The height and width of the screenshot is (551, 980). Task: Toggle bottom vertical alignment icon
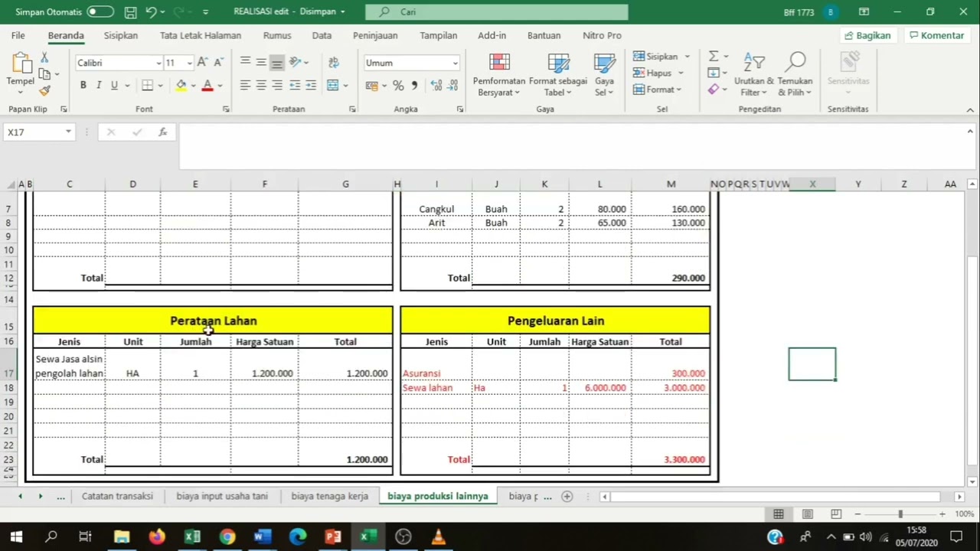pyautogui.click(x=277, y=63)
